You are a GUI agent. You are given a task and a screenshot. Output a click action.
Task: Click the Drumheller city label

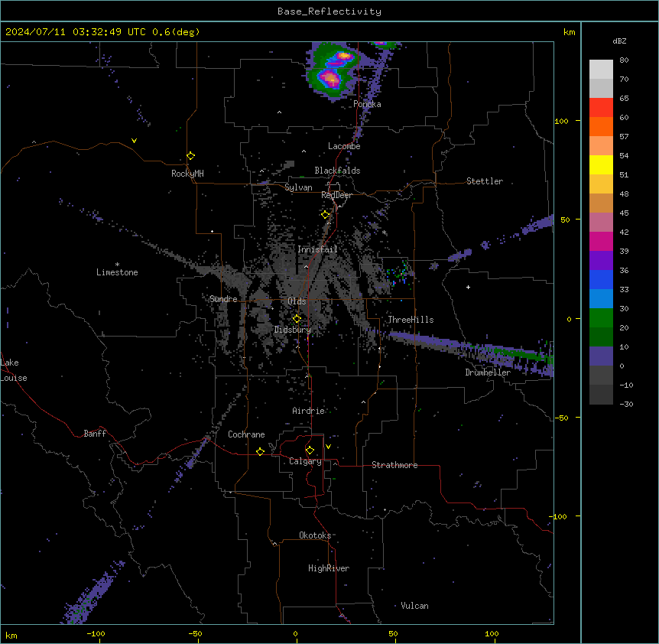[x=488, y=372]
